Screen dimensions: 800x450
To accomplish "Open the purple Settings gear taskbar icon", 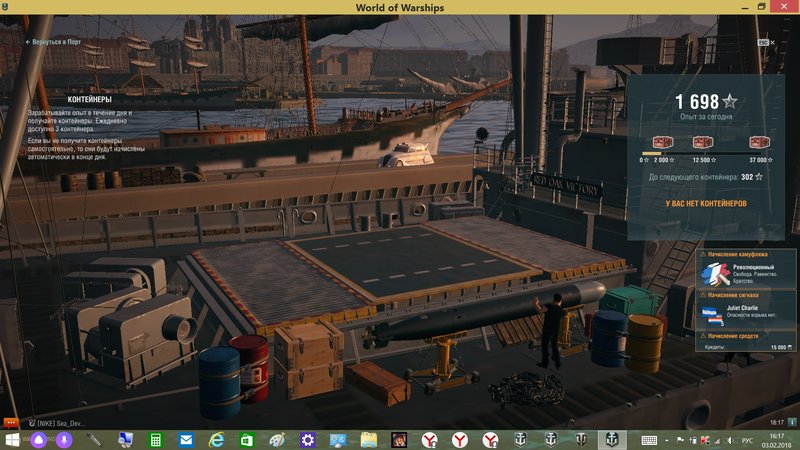I will [308, 439].
